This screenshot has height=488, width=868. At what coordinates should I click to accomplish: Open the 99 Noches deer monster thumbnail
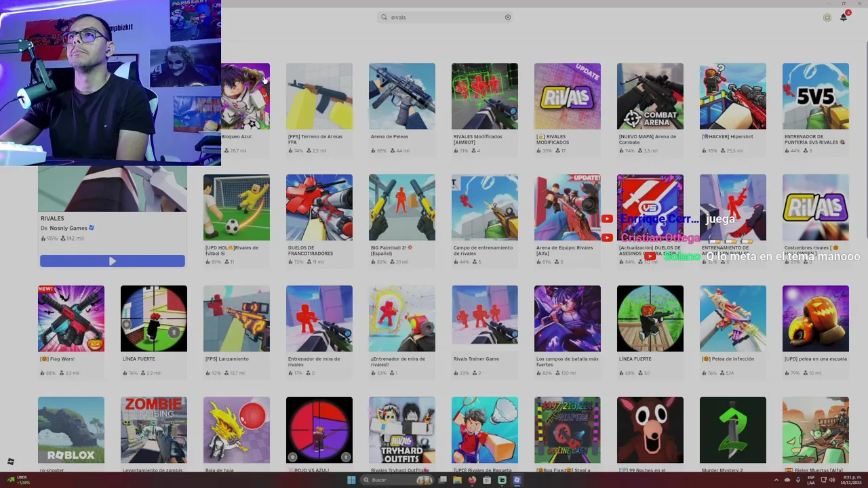(x=650, y=430)
